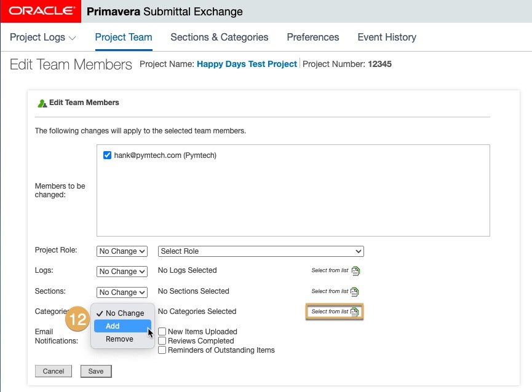532x392 pixels.
Task: Open the Sections change dropdown
Action: click(122, 292)
